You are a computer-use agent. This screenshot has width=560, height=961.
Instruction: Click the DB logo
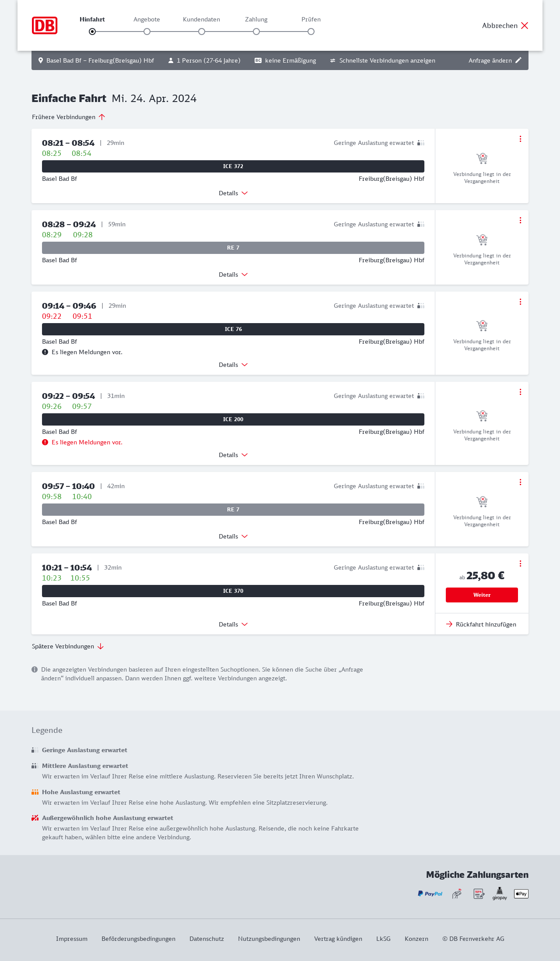coord(45,25)
